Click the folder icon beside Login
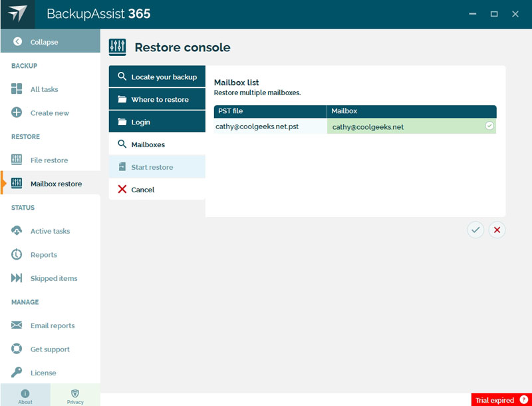 coord(122,122)
